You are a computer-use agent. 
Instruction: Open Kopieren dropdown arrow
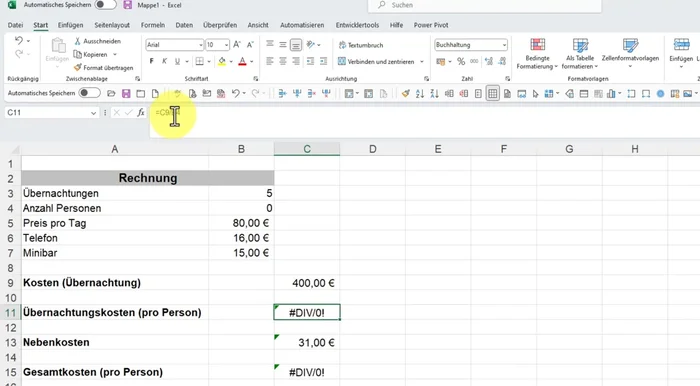click(x=115, y=54)
